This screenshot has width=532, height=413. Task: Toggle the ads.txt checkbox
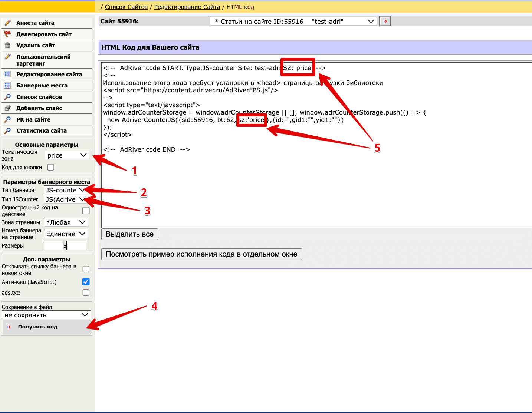click(x=86, y=293)
